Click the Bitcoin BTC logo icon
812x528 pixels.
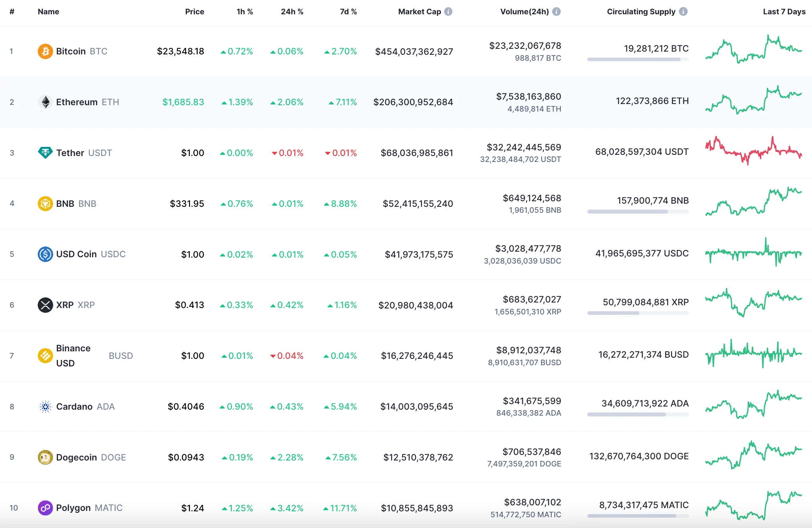[46, 51]
